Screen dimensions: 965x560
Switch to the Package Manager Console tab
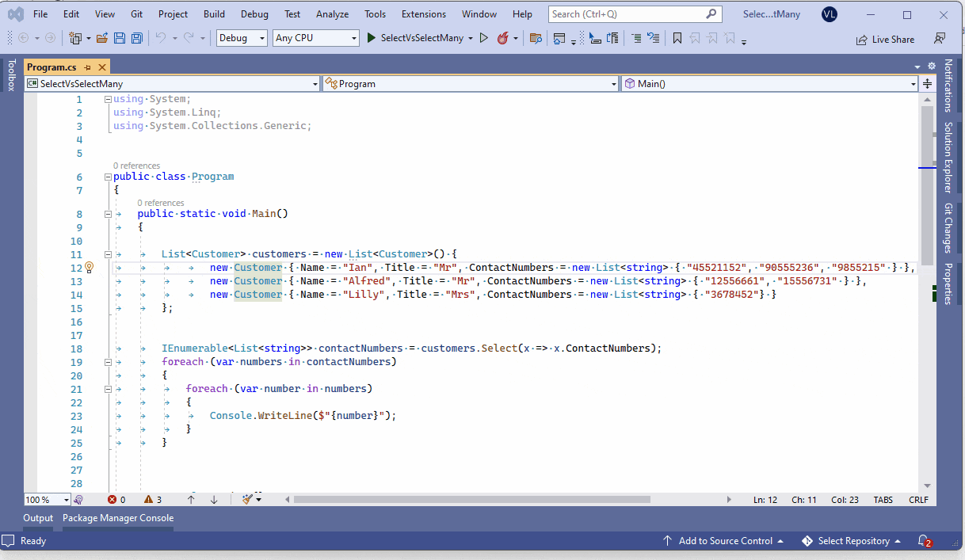click(117, 518)
